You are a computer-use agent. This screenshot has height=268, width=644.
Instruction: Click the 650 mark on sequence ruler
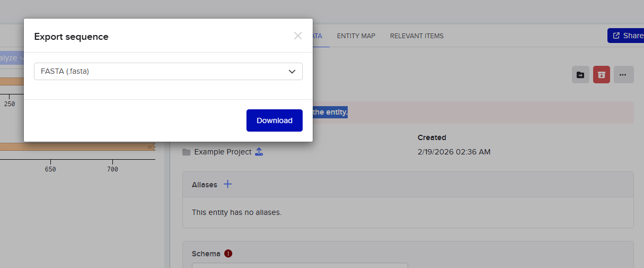pyautogui.click(x=50, y=169)
